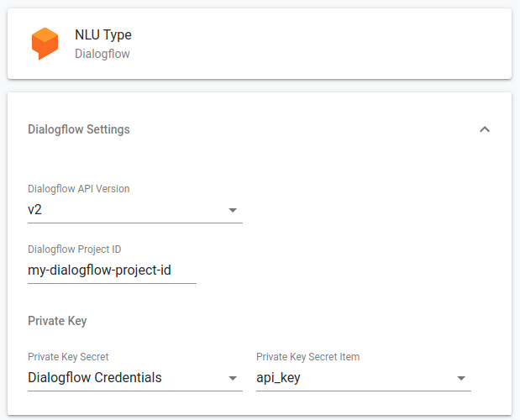The image size is (520, 420).
Task: Click the "Private Key" section heading
Action: click(57, 321)
